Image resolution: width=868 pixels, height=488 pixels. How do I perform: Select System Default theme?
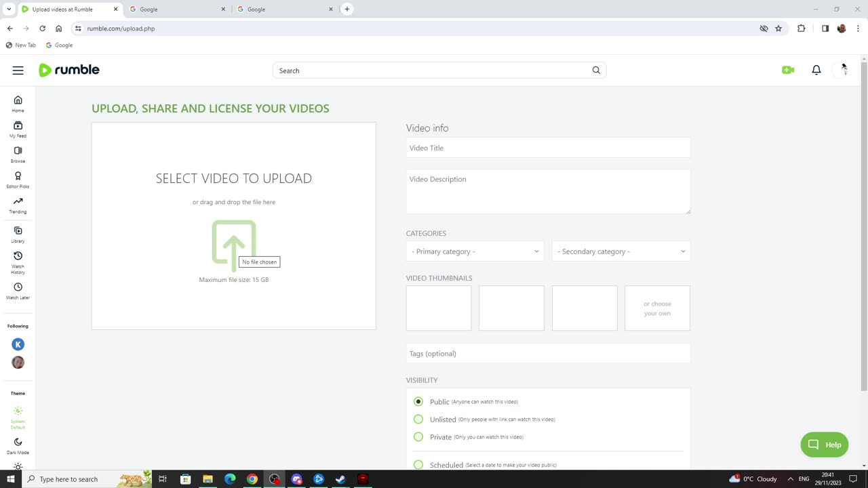[x=18, y=418]
